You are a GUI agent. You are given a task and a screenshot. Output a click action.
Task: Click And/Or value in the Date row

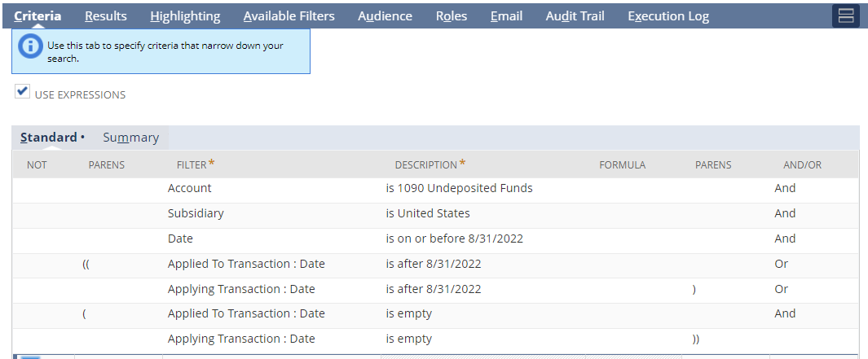(x=785, y=239)
